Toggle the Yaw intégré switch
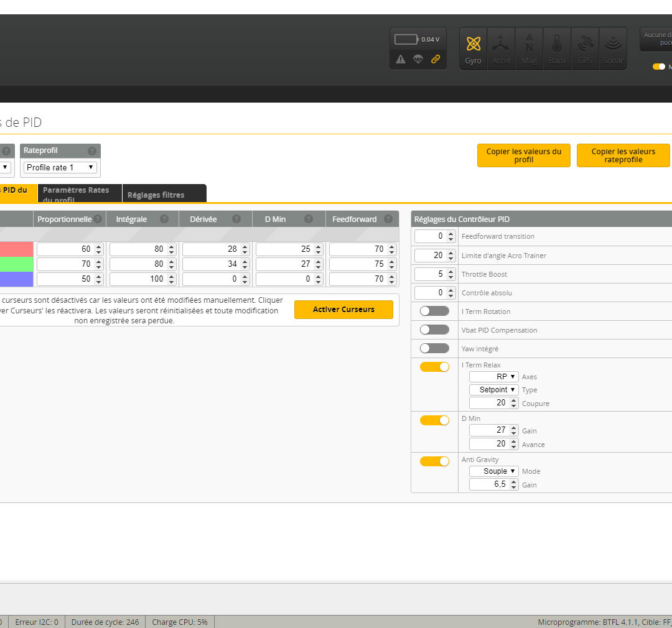 [x=434, y=348]
